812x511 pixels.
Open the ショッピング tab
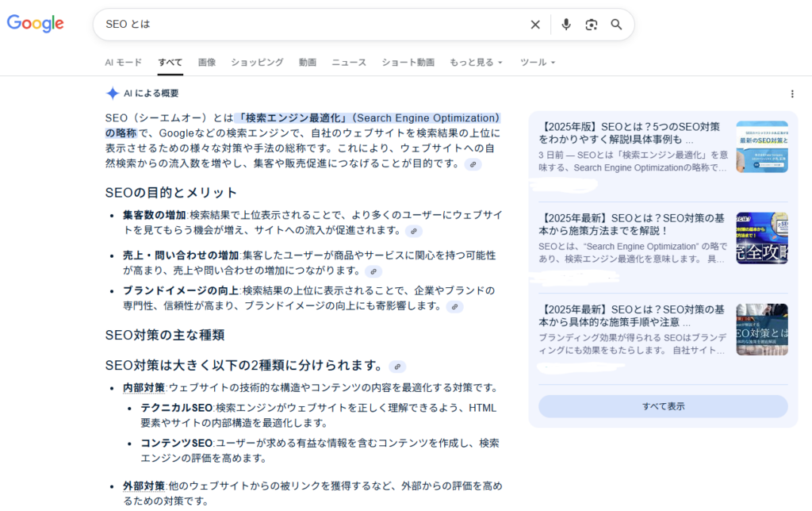click(x=257, y=62)
